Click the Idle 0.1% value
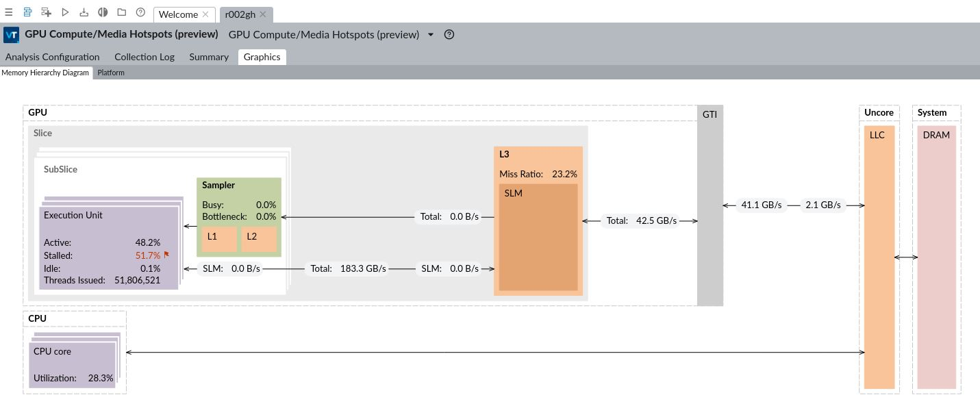Image resolution: width=980 pixels, height=406 pixels. [x=150, y=268]
